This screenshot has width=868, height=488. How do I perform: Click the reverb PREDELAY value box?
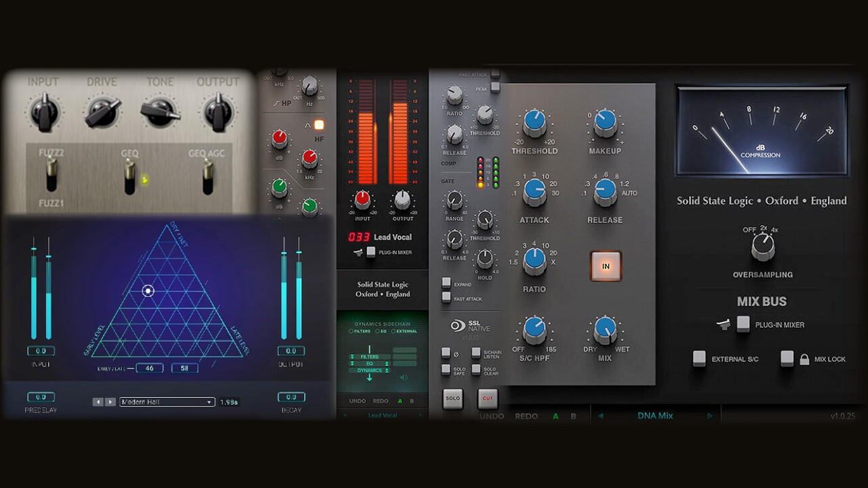tap(41, 397)
